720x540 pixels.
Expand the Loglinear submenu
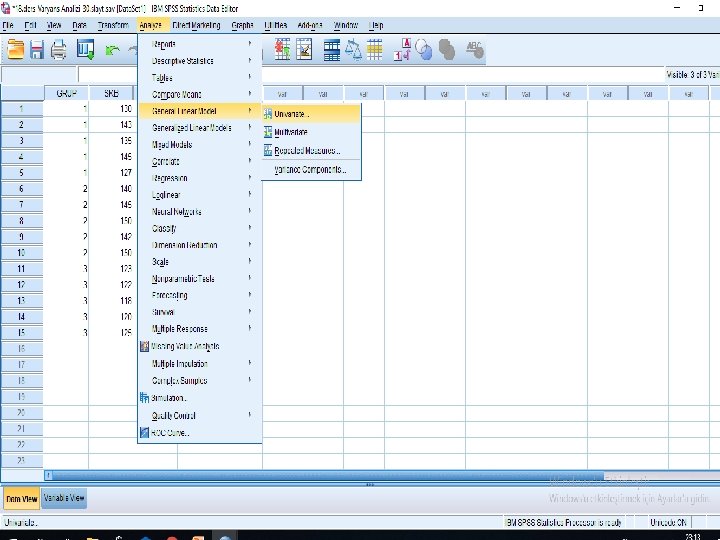coord(200,195)
